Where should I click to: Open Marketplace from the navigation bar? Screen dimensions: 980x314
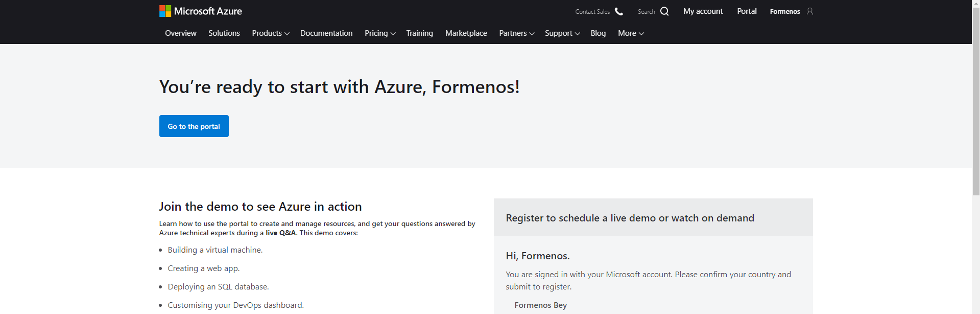pos(466,33)
